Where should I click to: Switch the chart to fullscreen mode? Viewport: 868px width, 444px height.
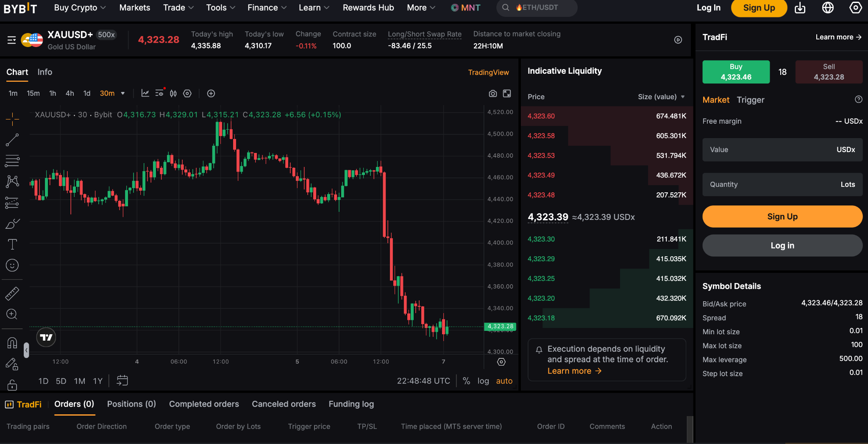pos(507,93)
